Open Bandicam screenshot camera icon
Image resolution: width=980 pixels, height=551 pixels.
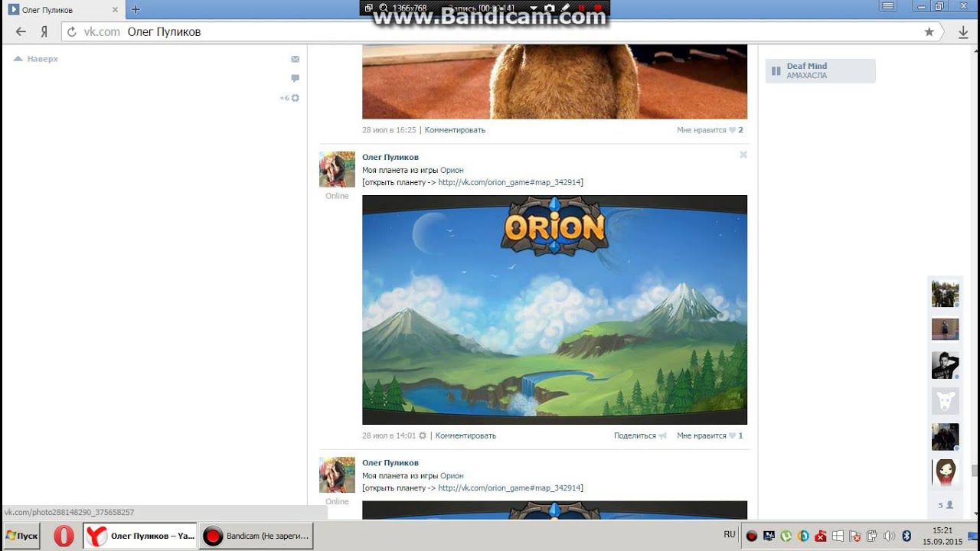pos(548,8)
